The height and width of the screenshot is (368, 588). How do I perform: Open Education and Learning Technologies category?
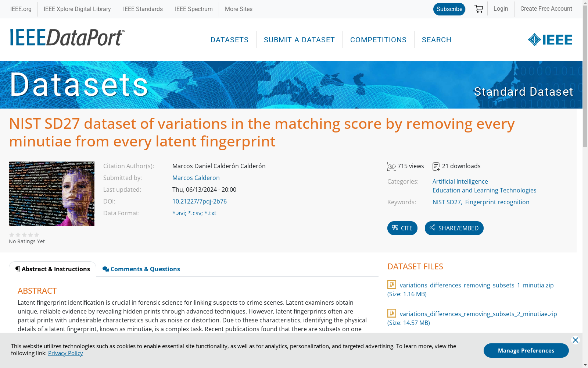(x=484, y=190)
